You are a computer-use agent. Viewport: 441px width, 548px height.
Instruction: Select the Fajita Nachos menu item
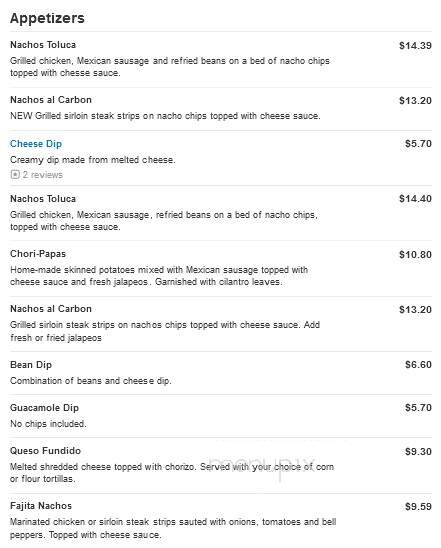[41, 506]
